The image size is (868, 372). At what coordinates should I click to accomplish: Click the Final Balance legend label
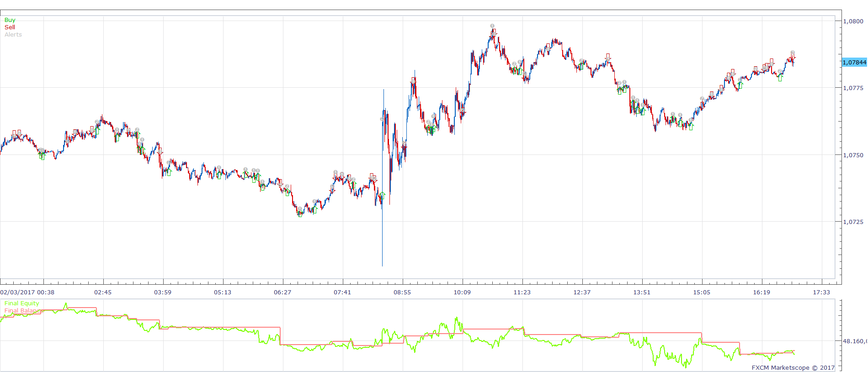[x=24, y=311]
